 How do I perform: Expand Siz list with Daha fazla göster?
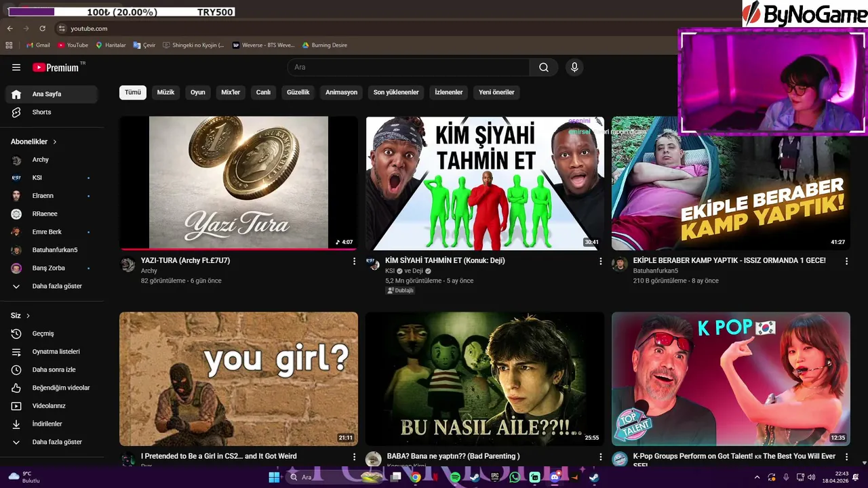pyautogui.click(x=52, y=442)
